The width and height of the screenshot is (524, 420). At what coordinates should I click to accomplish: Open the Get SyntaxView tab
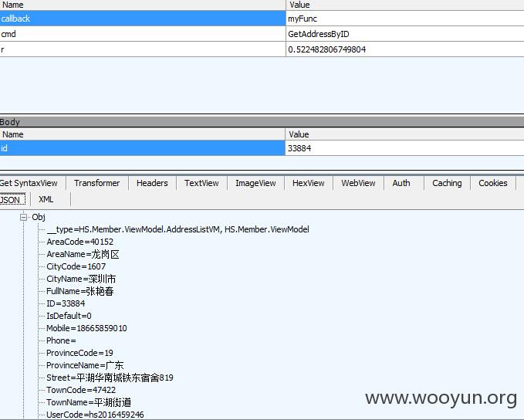(x=29, y=183)
